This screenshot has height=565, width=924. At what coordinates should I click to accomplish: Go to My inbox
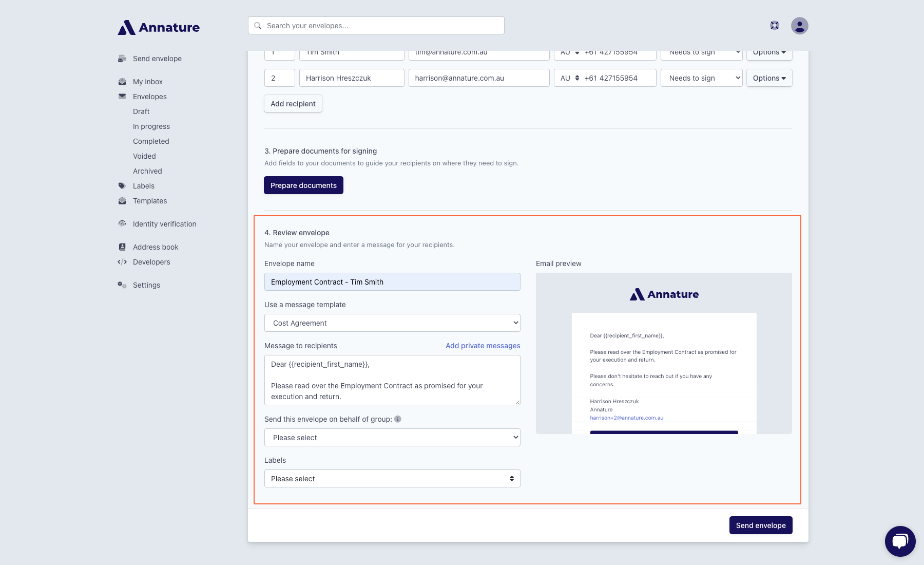tap(148, 82)
